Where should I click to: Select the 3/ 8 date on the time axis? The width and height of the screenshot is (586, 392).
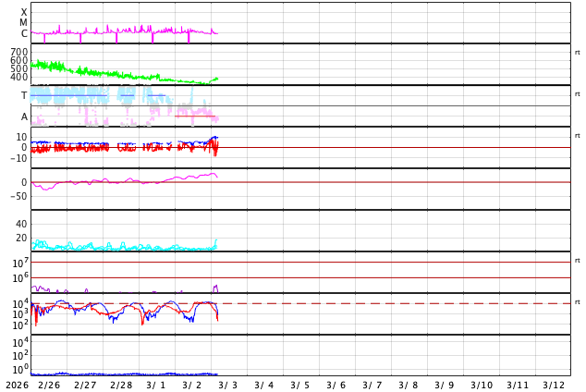pyautogui.click(x=409, y=385)
